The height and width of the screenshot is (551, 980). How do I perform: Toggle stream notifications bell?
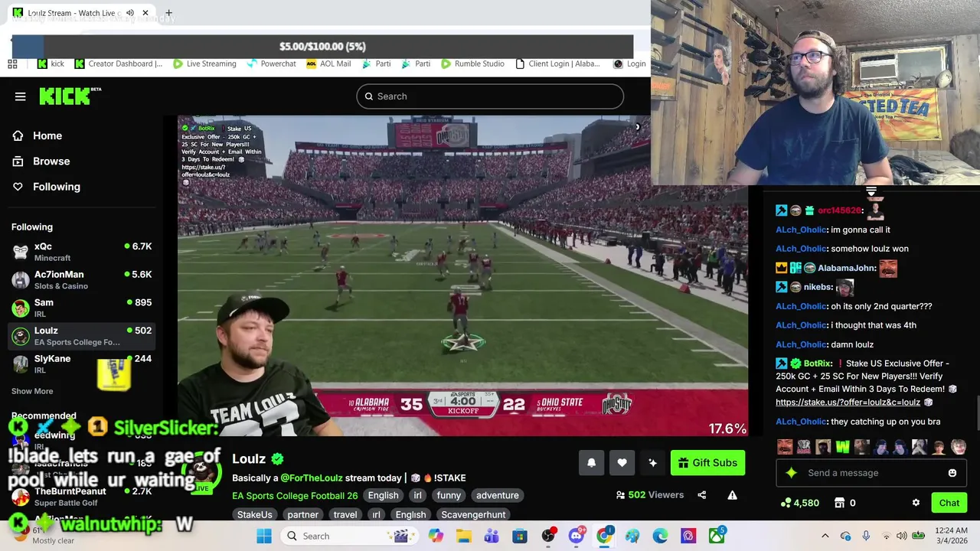point(591,462)
